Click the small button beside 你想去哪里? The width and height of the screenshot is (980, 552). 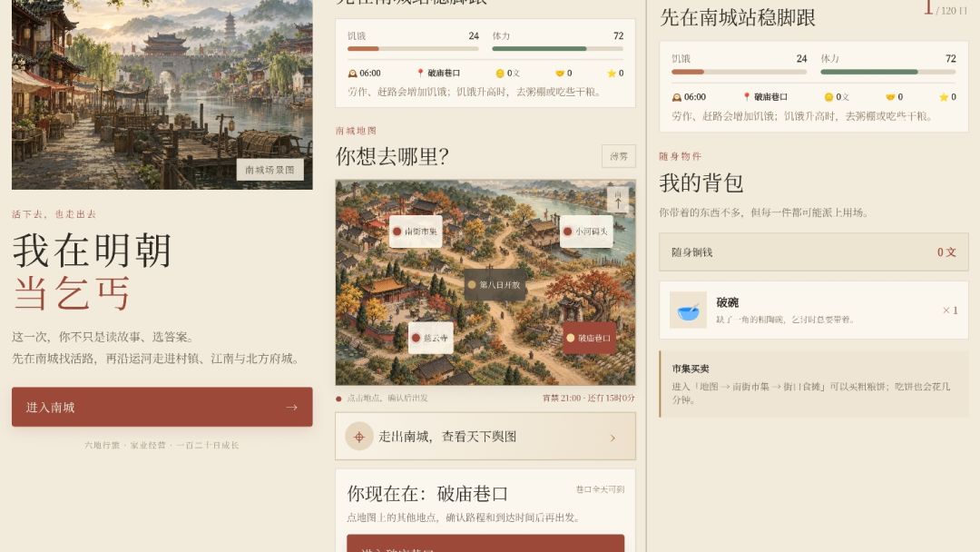[x=619, y=156]
